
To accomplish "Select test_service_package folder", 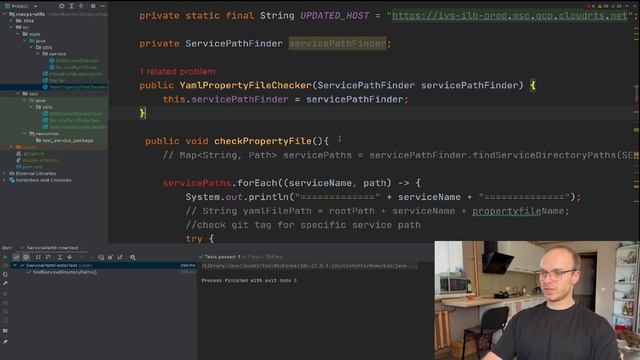I will click(64, 140).
